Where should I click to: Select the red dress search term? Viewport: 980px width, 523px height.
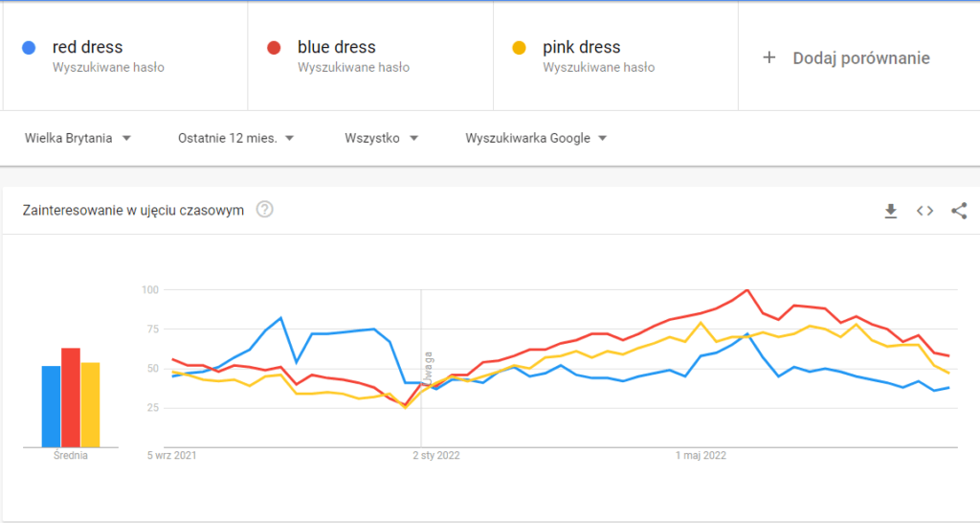click(x=87, y=47)
